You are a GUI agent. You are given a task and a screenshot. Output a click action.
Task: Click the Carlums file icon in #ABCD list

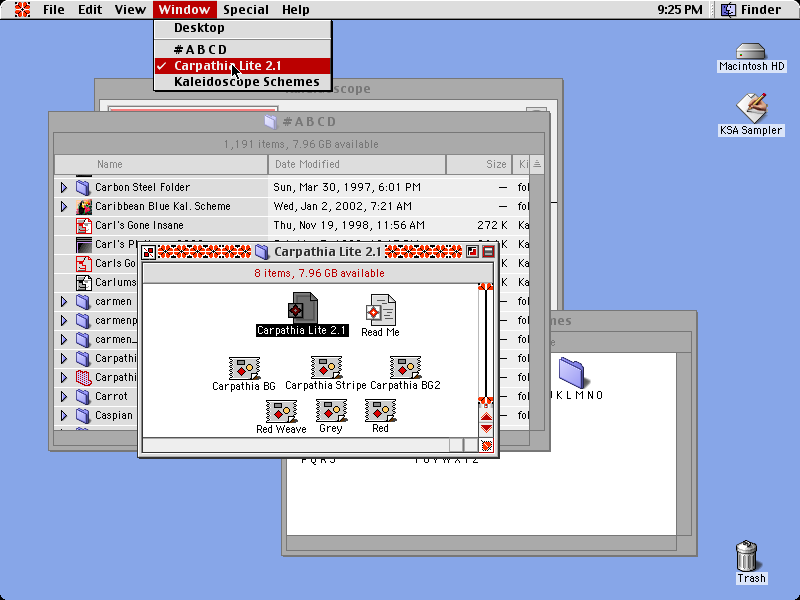pos(83,282)
